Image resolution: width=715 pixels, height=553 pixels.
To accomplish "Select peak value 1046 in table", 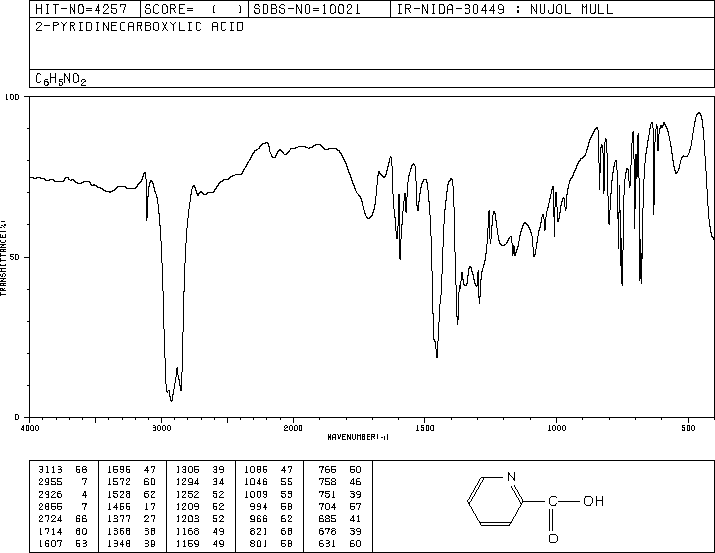I will [x=256, y=481].
